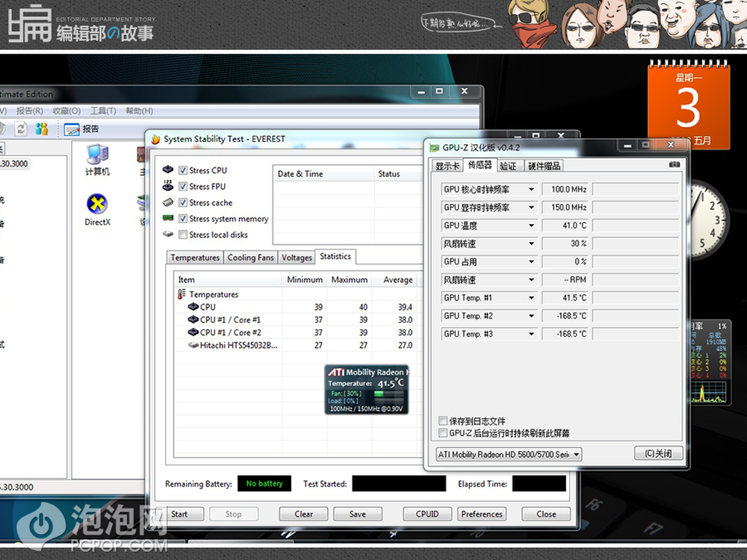This screenshot has height=560, width=747.
Task: Switch to the Cooling Fans tab
Action: tap(250, 258)
